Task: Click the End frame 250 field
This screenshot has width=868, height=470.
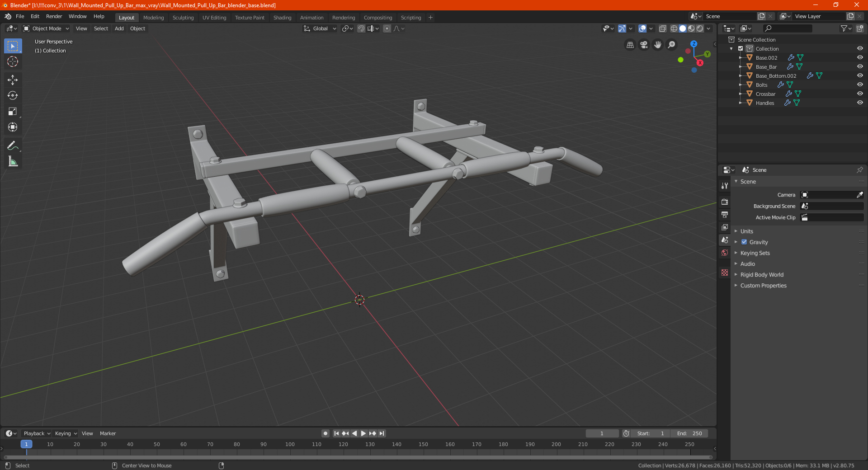Action: click(689, 433)
